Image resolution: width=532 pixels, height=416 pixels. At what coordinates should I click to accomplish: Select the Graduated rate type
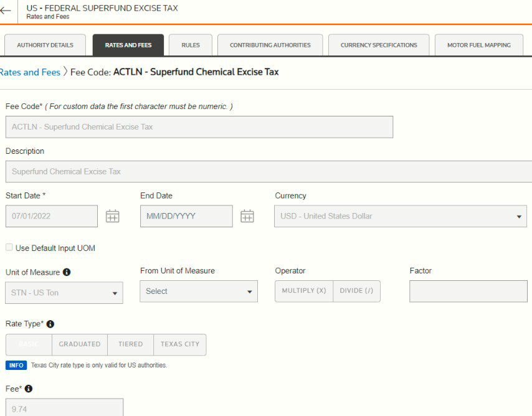pyautogui.click(x=80, y=344)
